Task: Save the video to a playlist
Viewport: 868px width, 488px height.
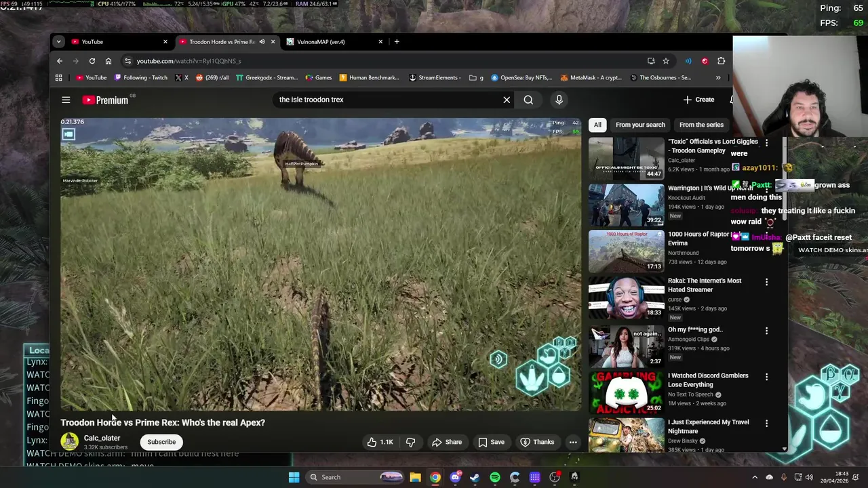Action: pos(491,442)
